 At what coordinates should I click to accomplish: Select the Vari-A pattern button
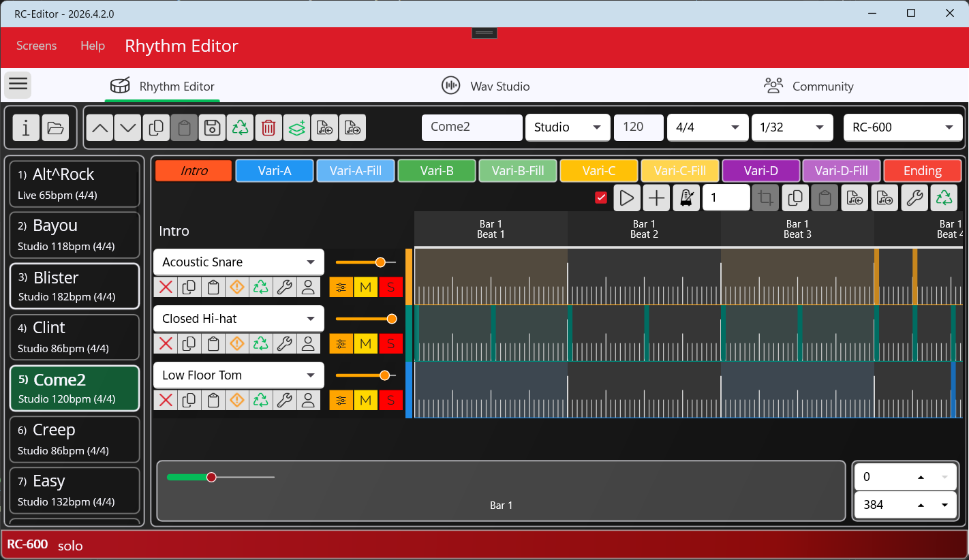pyautogui.click(x=275, y=171)
